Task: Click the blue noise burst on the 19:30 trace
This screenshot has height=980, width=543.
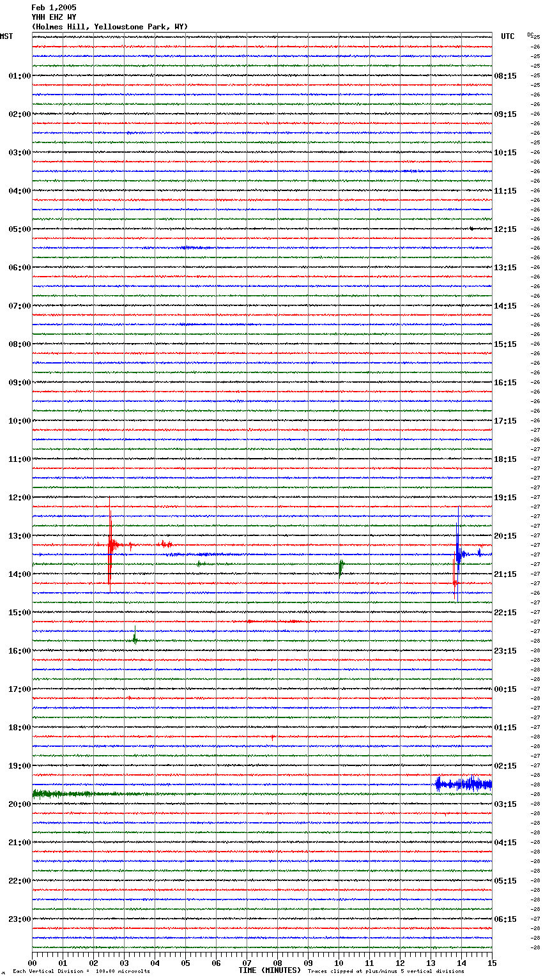Action: [464, 784]
